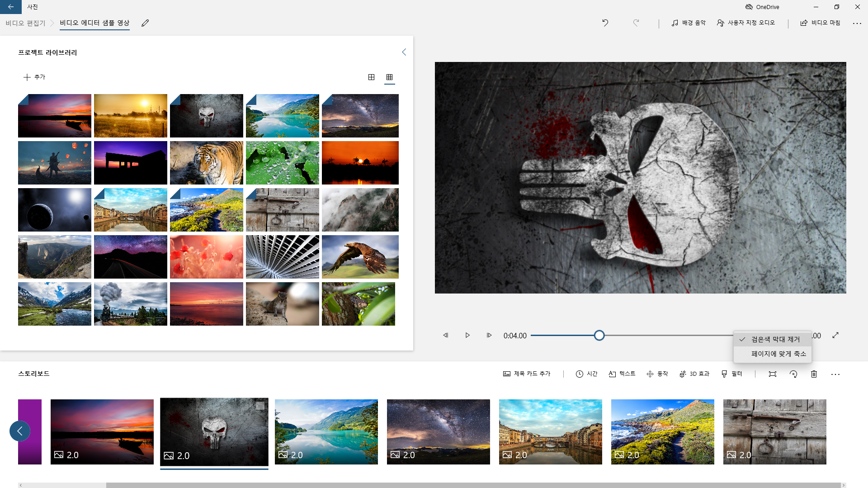Click the playback seek slider handle
This screenshot has height=488, width=868.
click(x=599, y=335)
